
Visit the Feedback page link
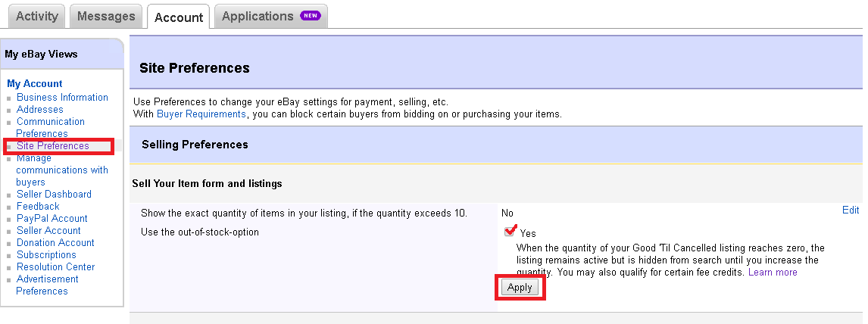click(38, 206)
